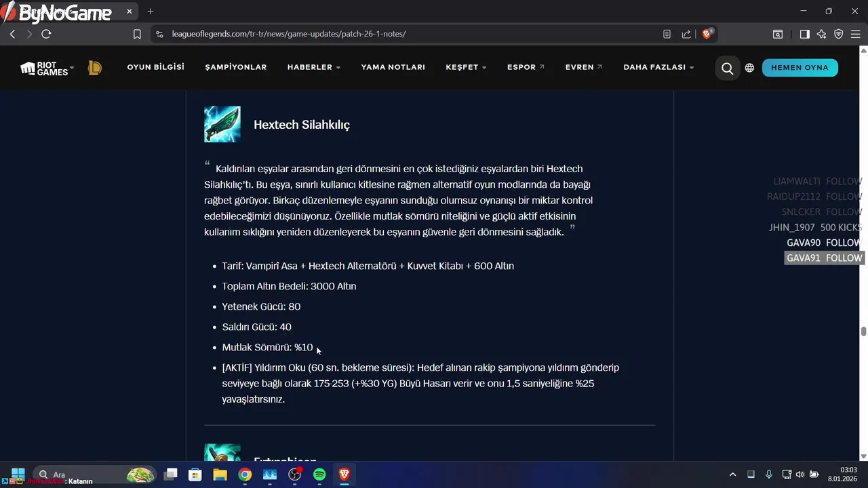Open the OYUN BİLGİSİ menu item
This screenshot has width=868, height=488.
click(x=156, y=67)
